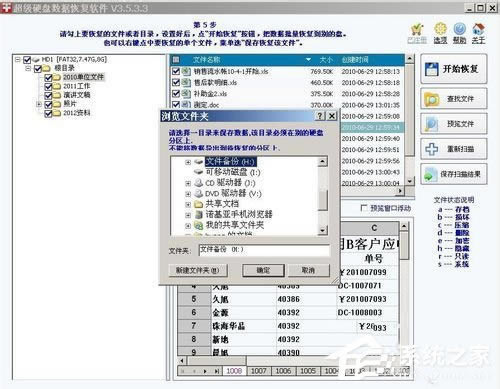The image size is (500, 389).
Task: Expand the 照片 folder in left tree
Action: (39, 104)
